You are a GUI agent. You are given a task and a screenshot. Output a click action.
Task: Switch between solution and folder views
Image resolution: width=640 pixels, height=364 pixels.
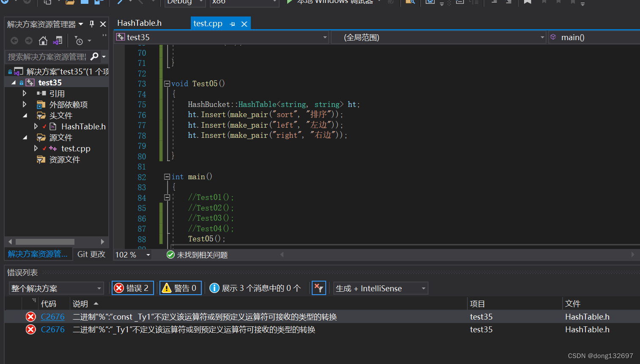[58, 41]
